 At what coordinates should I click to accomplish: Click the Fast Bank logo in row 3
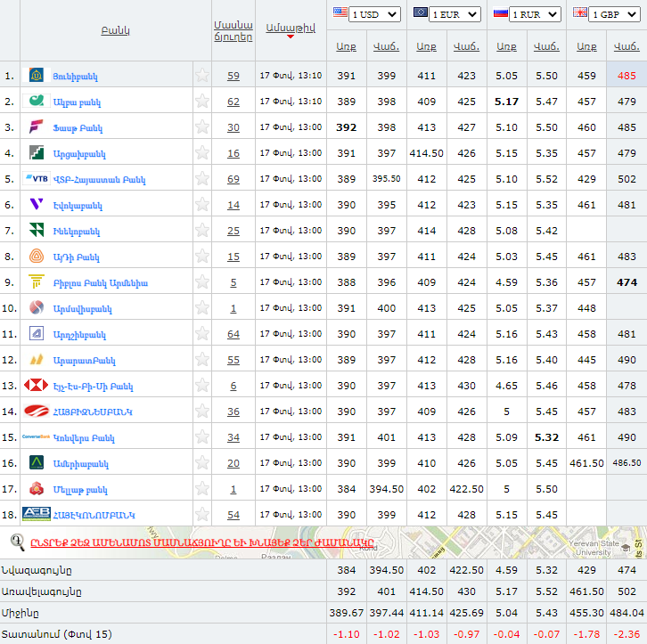(37, 127)
